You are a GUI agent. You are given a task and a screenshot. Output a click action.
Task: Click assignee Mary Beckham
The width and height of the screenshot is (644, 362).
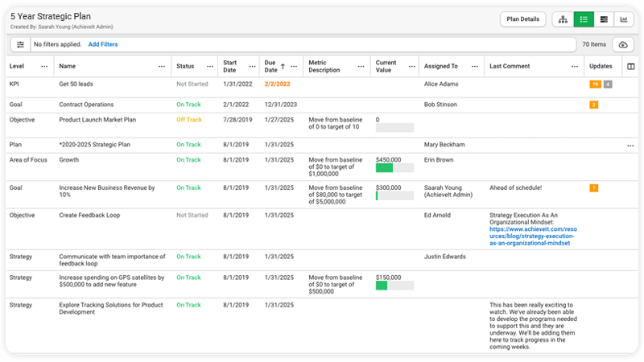coord(444,145)
